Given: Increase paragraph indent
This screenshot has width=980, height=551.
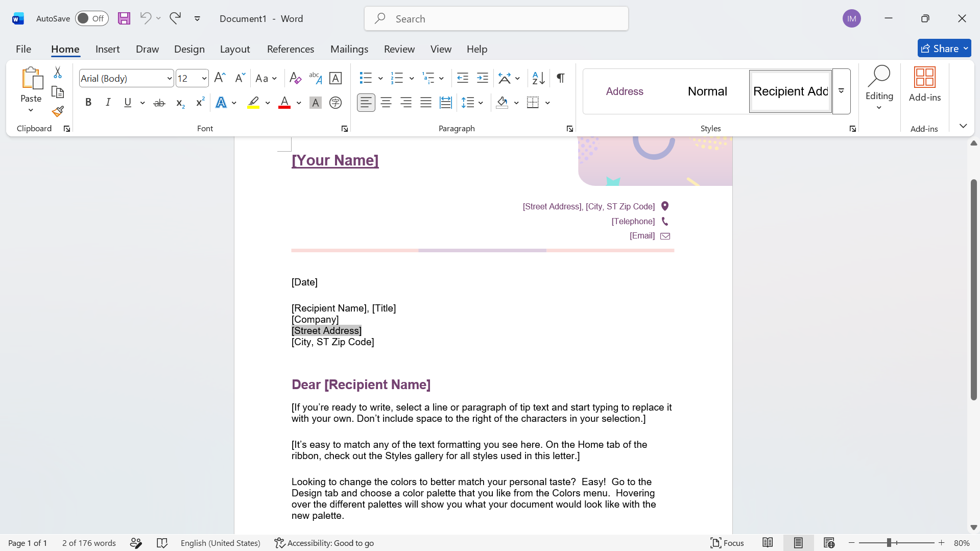Looking at the screenshot, I should pos(483,78).
